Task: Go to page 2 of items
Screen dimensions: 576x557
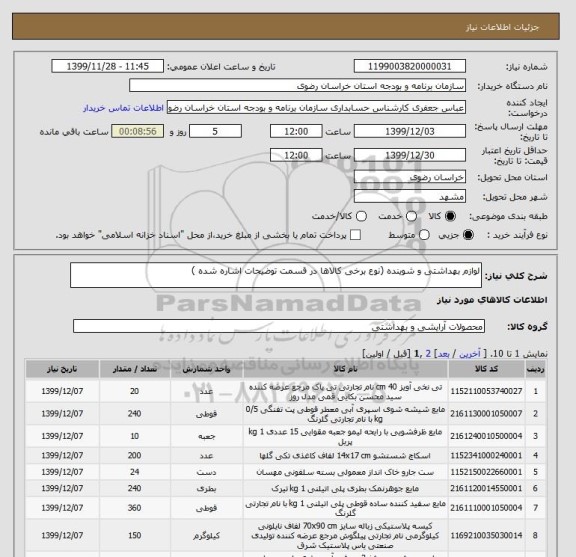Action: [x=428, y=354]
